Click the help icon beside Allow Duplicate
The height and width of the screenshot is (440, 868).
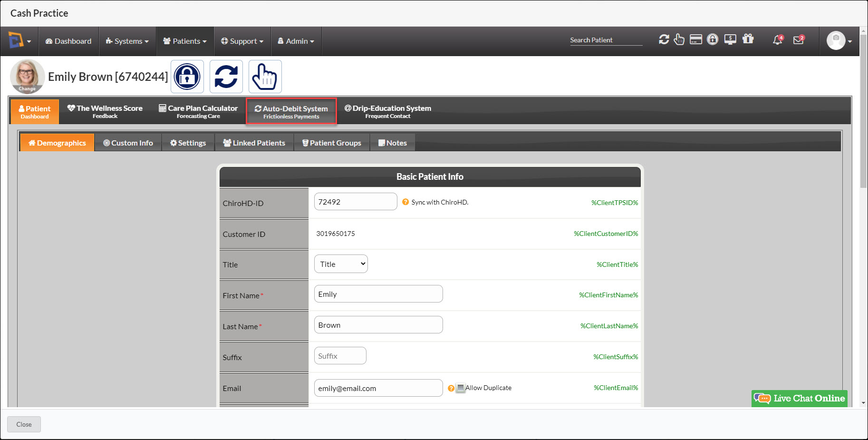[x=451, y=388]
